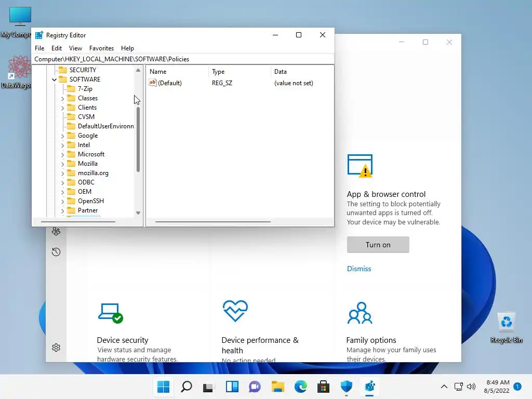Click the REG_SZ type cell
This screenshot has height=399, width=532.
[222, 83]
